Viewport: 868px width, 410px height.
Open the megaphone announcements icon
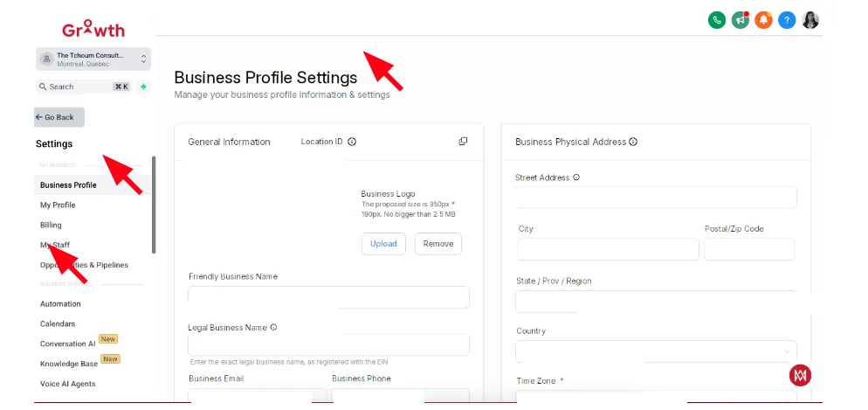(x=741, y=20)
